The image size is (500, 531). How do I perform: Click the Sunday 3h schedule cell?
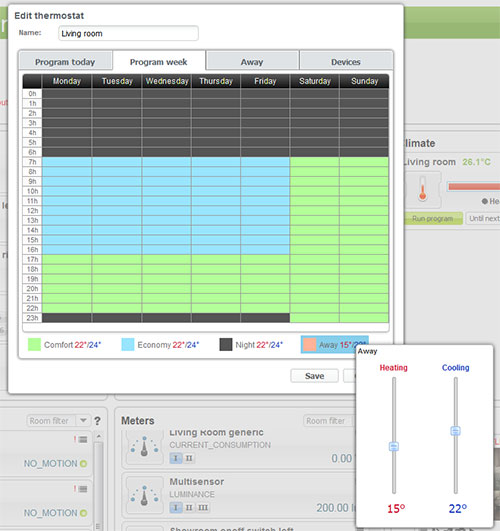(364, 123)
